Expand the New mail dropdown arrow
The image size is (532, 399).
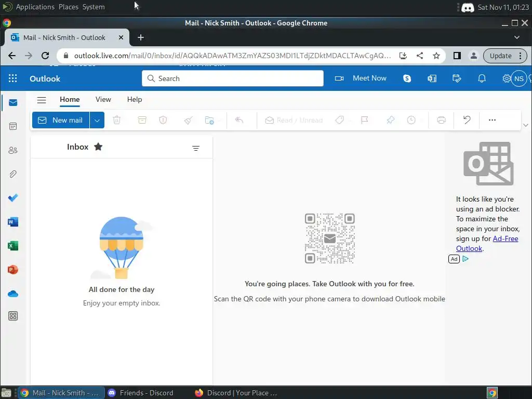[97, 120]
